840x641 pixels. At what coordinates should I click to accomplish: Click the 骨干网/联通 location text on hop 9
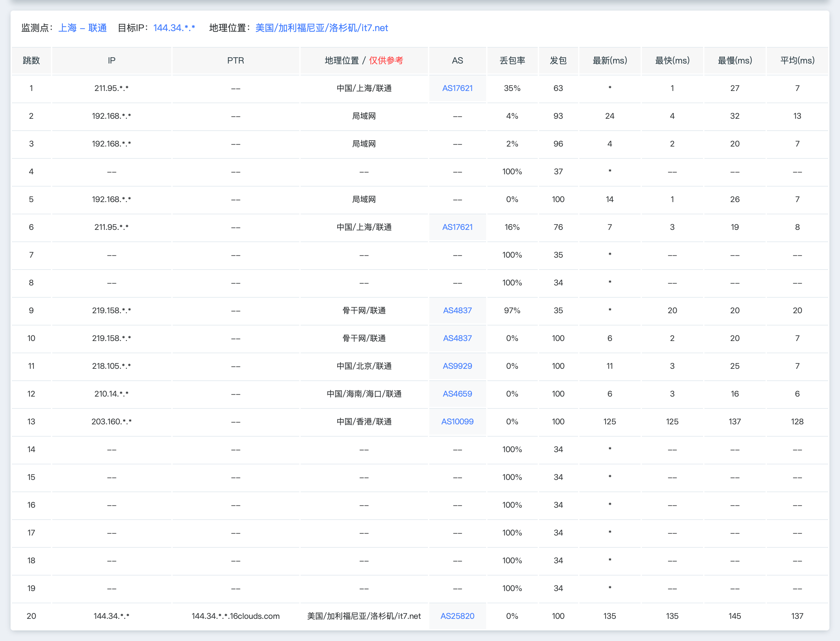(x=364, y=310)
